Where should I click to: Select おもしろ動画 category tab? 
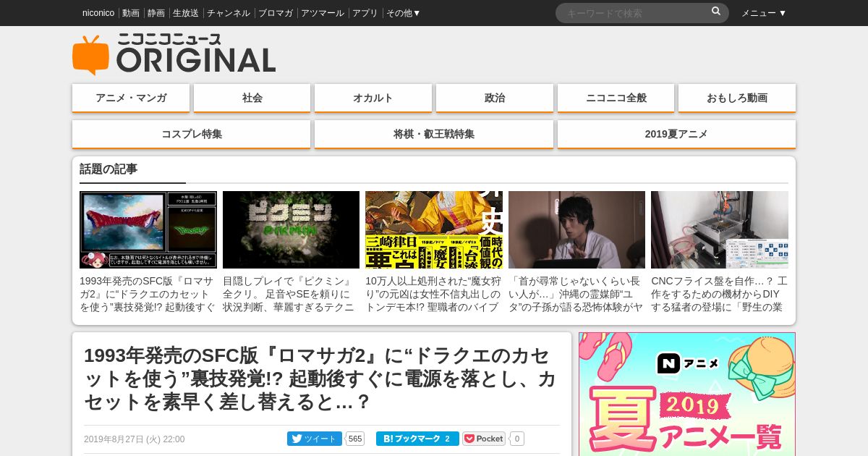[x=737, y=98]
